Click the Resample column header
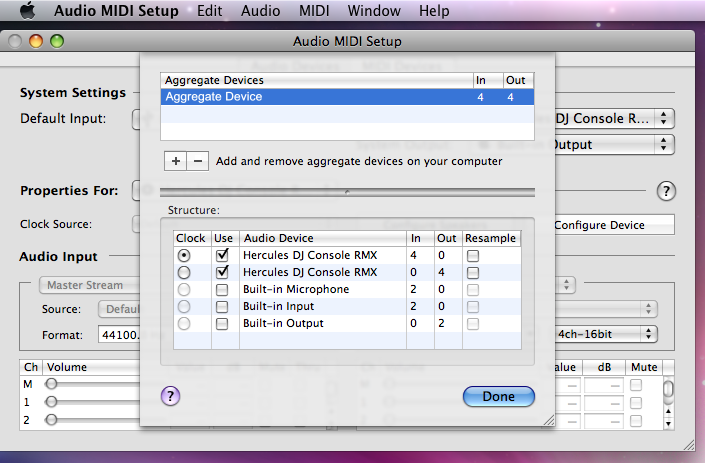The height and width of the screenshot is (463, 705). (x=491, y=238)
